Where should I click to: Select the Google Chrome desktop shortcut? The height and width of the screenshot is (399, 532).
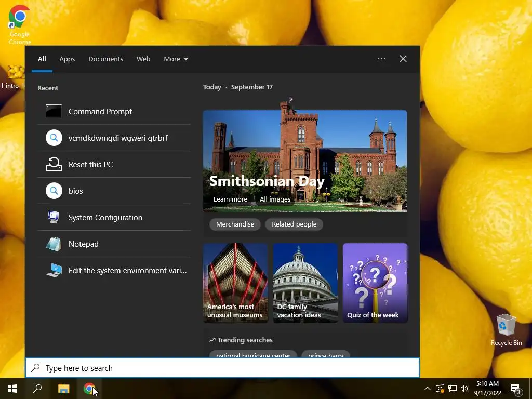pyautogui.click(x=20, y=25)
